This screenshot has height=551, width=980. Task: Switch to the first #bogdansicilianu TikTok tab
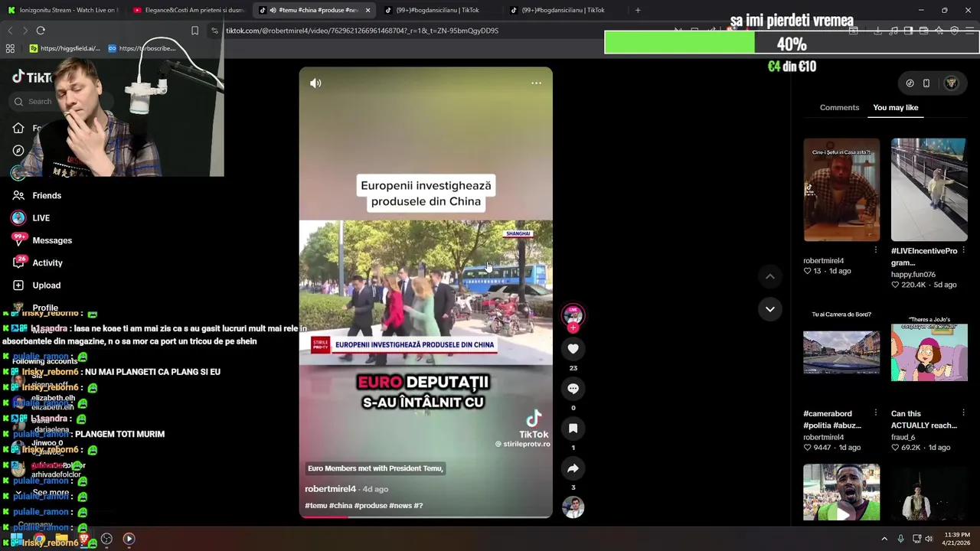[x=437, y=10]
